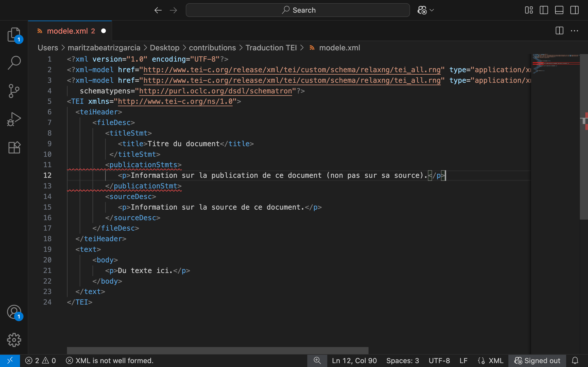Open the Accounts icon in activity bar
588x367 pixels.
click(x=14, y=312)
